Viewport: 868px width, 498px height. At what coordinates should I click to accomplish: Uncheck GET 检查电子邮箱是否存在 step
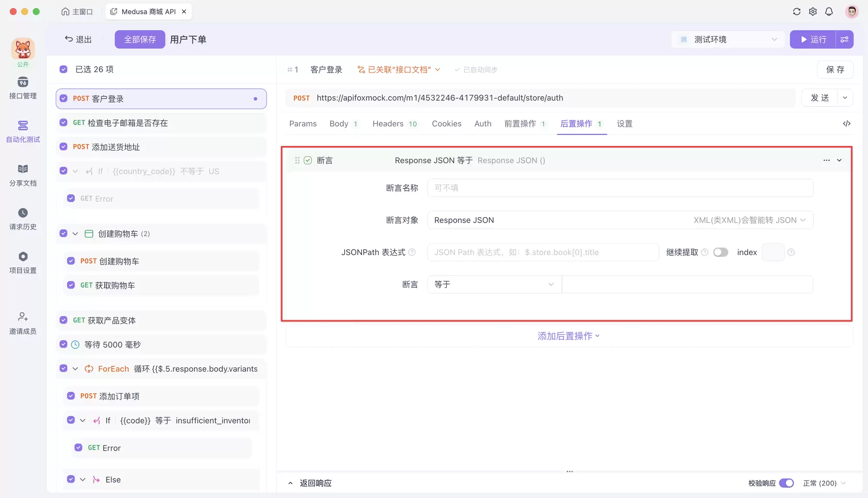[x=63, y=123]
